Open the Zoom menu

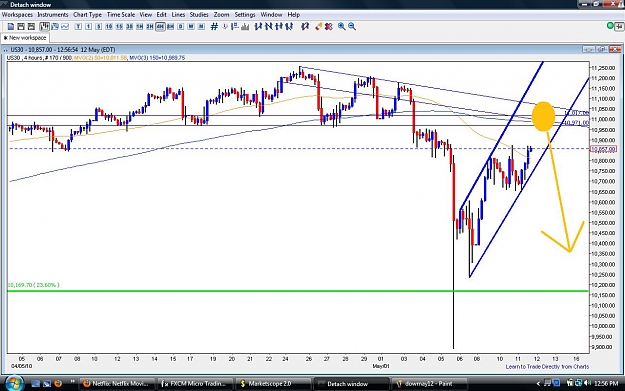point(221,15)
